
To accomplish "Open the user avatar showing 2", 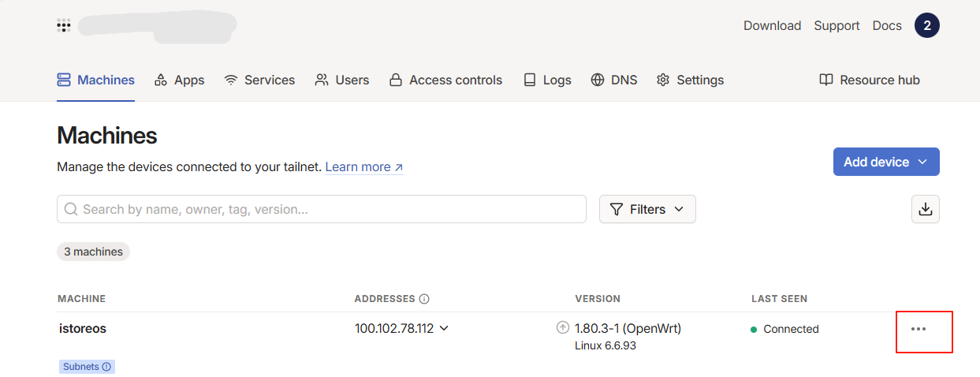I will 927,25.
